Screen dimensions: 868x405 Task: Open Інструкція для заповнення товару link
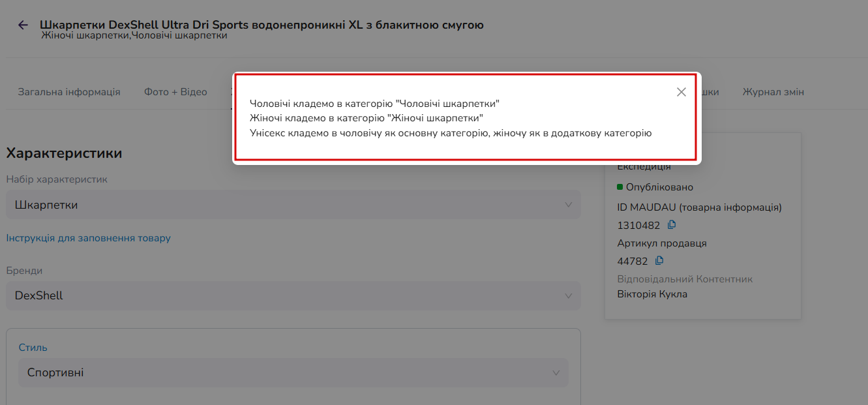pyautogui.click(x=88, y=238)
